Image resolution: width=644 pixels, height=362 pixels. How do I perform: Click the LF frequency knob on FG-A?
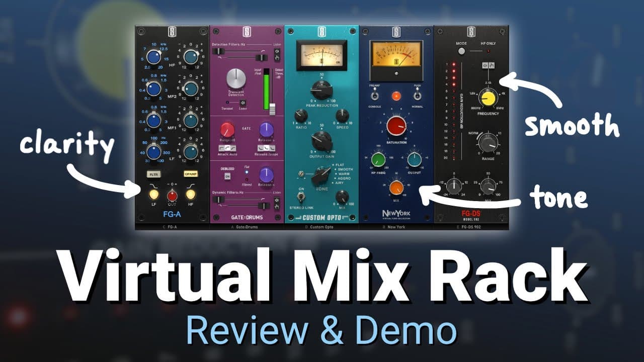coord(154,152)
